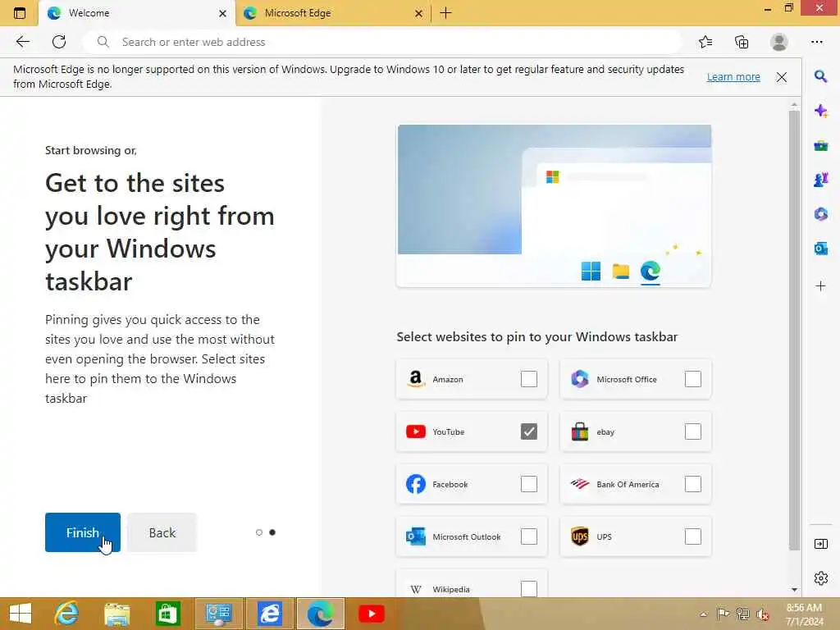Check the Wikipedia pin checkbox
The width and height of the screenshot is (840, 630).
(529, 588)
